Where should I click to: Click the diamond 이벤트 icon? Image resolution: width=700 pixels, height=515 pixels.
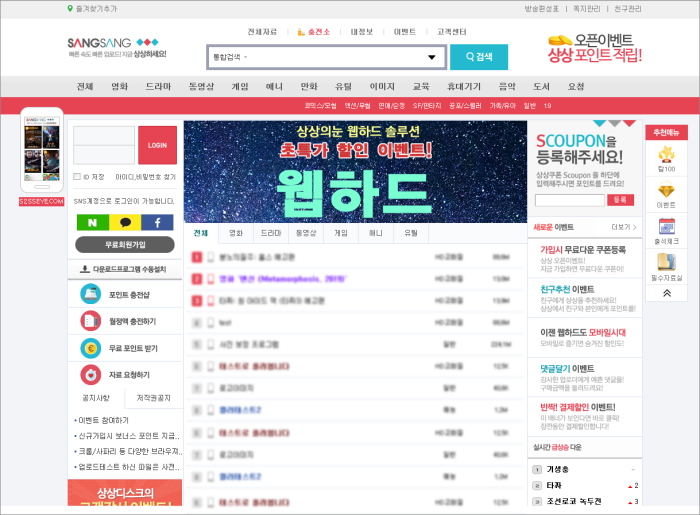click(x=667, y=191)
